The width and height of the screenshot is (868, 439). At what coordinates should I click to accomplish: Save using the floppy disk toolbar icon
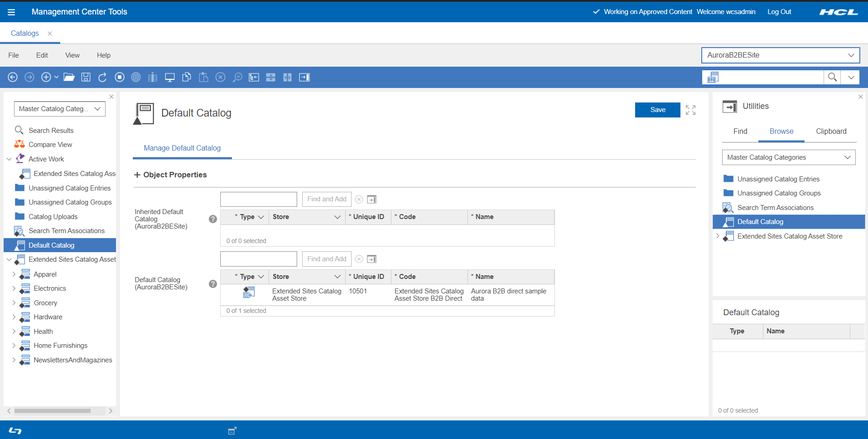(86, 78)
